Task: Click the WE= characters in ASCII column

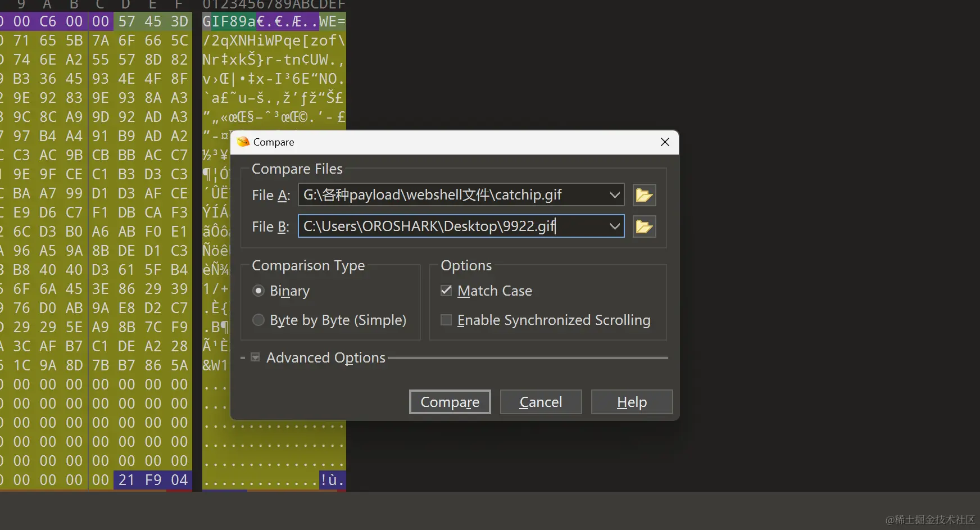Action: pyautogui.click(x=332, y=21)
